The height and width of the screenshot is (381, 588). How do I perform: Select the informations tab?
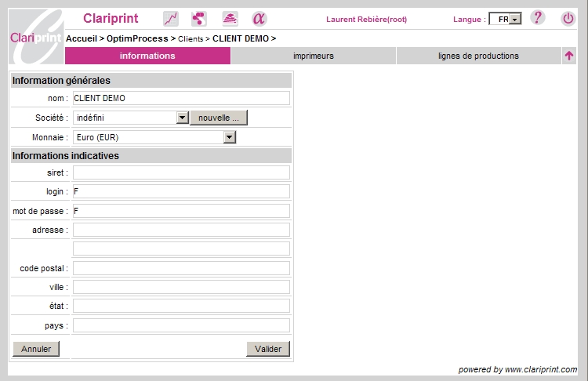click(147, 56)
